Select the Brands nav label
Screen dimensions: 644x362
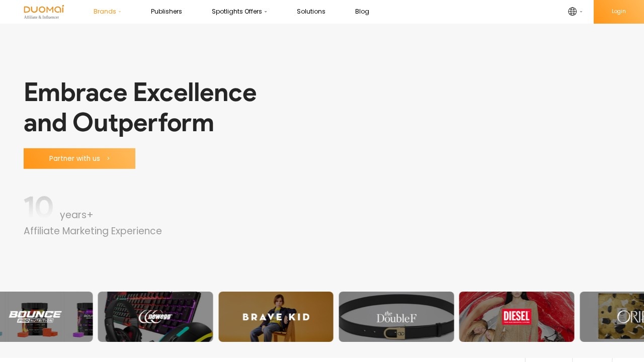[x=105, y=12]
